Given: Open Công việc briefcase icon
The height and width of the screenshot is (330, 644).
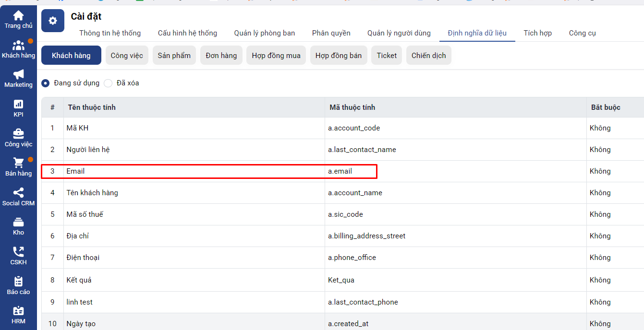Looking at the screenshot, I should coord(18,134).
